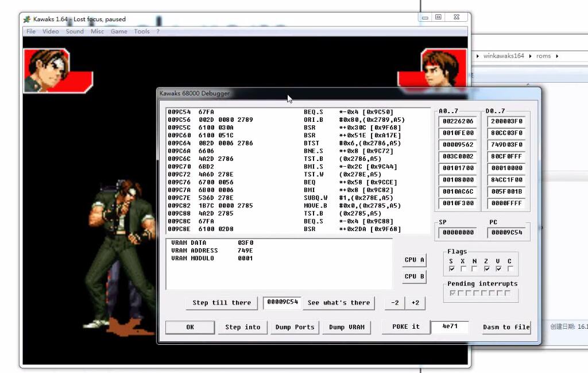
Task: Open the File menu
Action: point(30,32)
